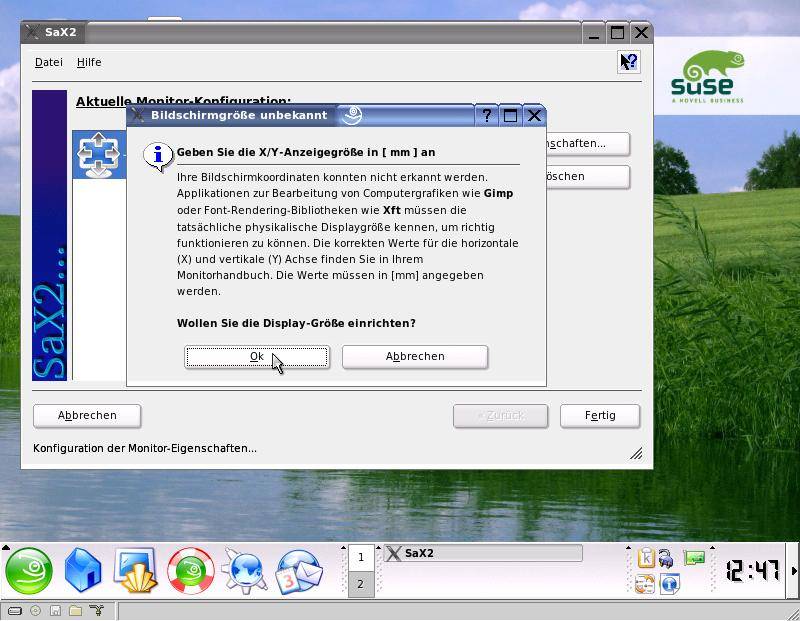The image size is (800, 621).
Task: Open the floppy disk icon in bottom bar
Action: 55,611
